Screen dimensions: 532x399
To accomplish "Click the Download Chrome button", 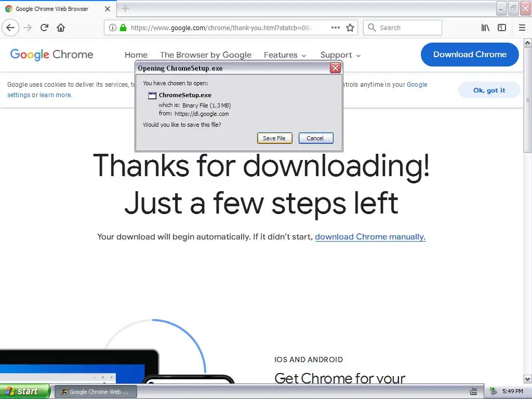I will pyautogui.click(x=470, y=54).
